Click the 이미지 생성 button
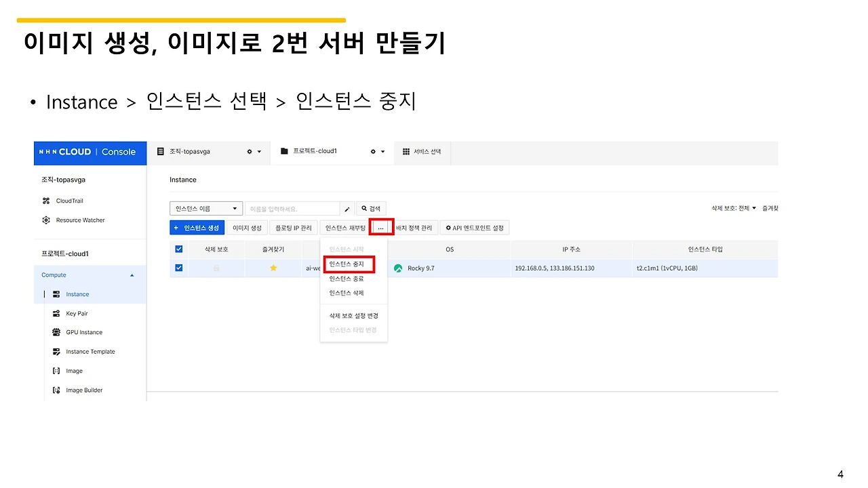 (247, 228)
